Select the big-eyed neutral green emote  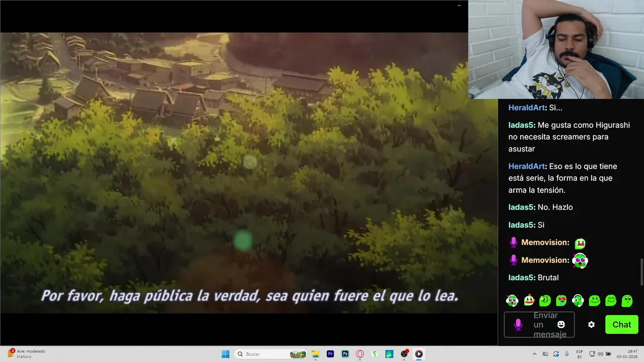[x=627, y=301]
